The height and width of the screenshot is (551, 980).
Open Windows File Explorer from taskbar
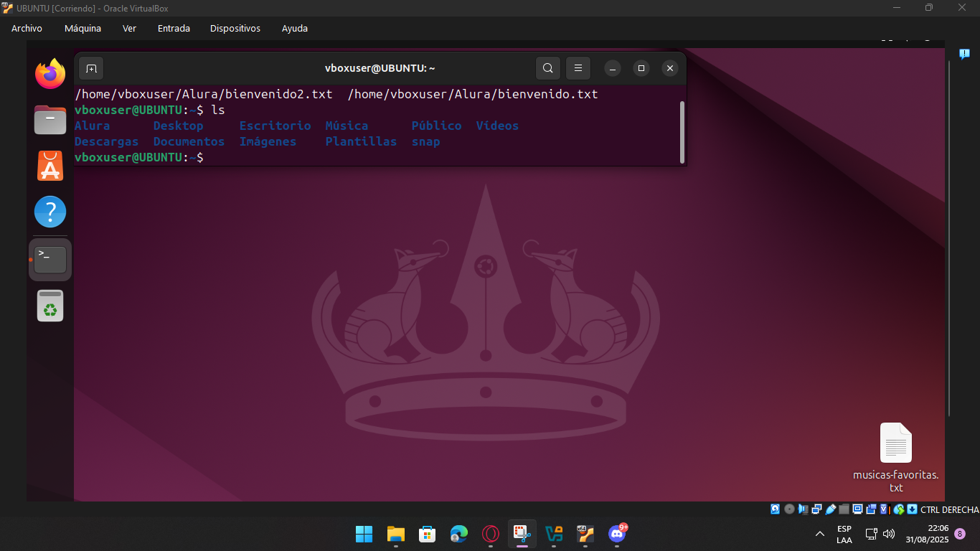point(396,534)
